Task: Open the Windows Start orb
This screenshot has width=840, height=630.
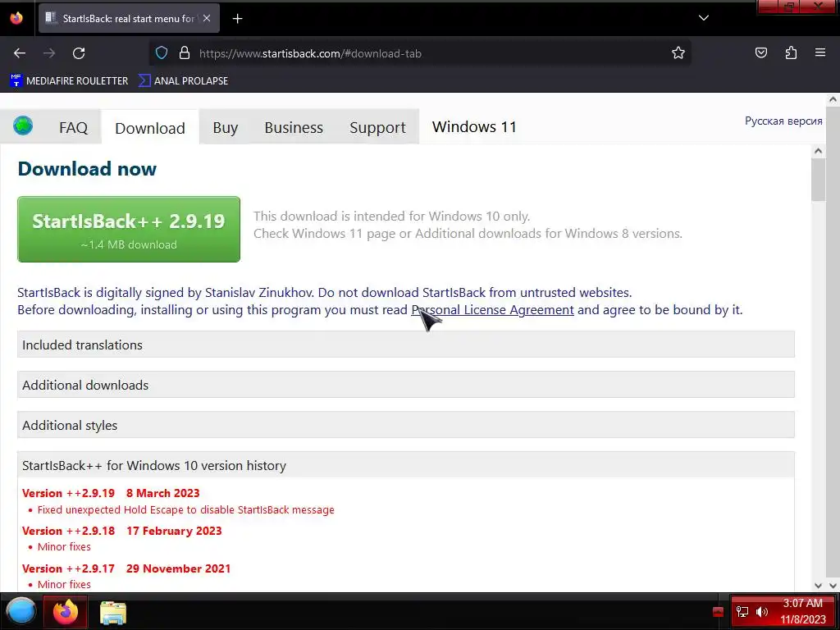Action: [x=21, y=611]
